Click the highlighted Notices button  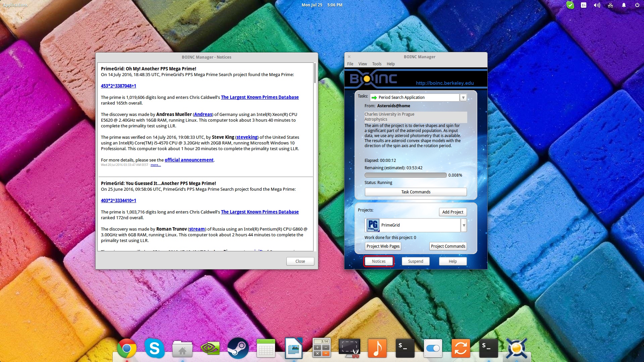(378, 261)
